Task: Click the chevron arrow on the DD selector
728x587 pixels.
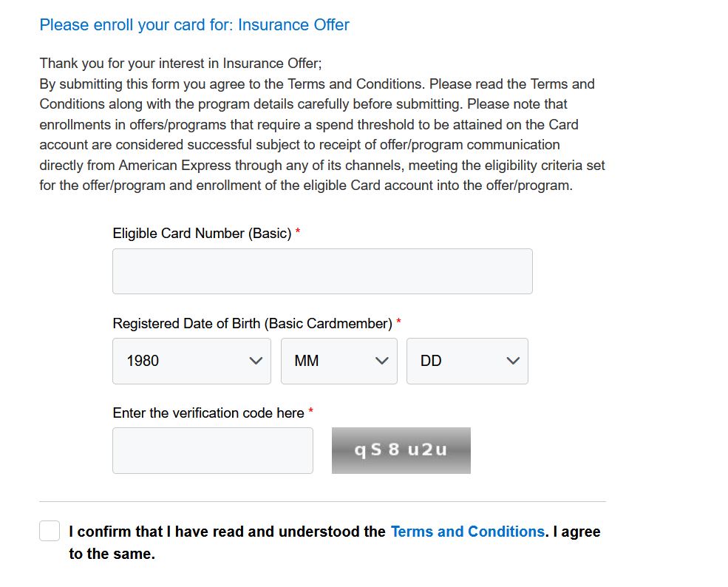Action: click(x=513, y=361)
